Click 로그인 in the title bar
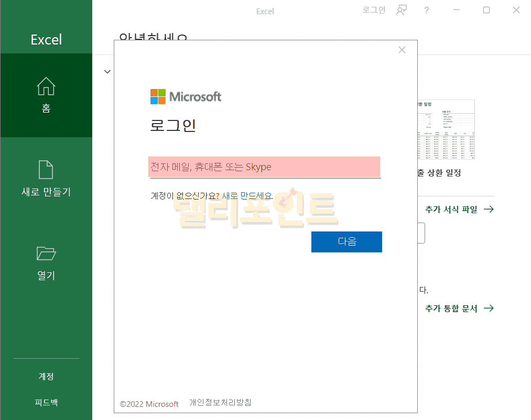This screenshot has height=420, width=531. 374,10
